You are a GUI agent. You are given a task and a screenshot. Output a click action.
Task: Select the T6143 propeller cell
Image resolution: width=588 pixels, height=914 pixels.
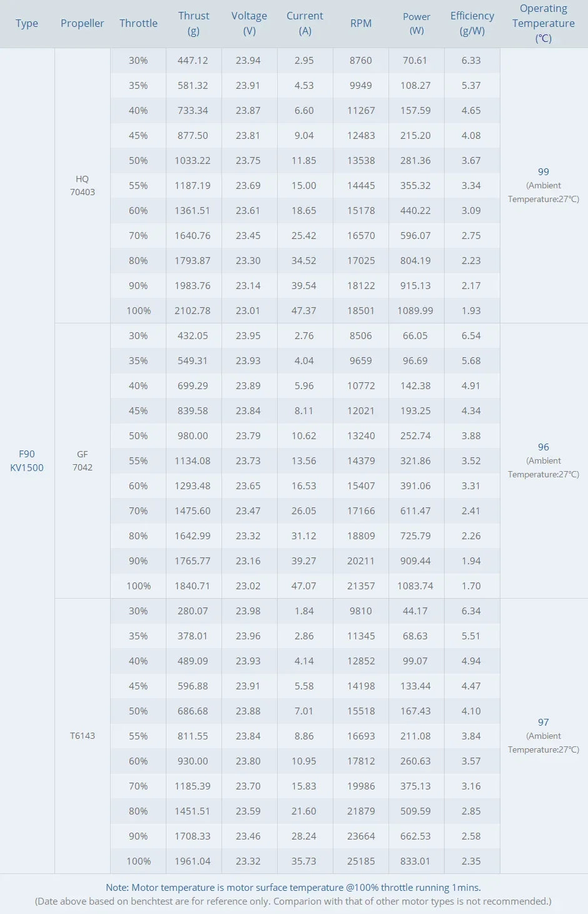click(x=83, y=736)
